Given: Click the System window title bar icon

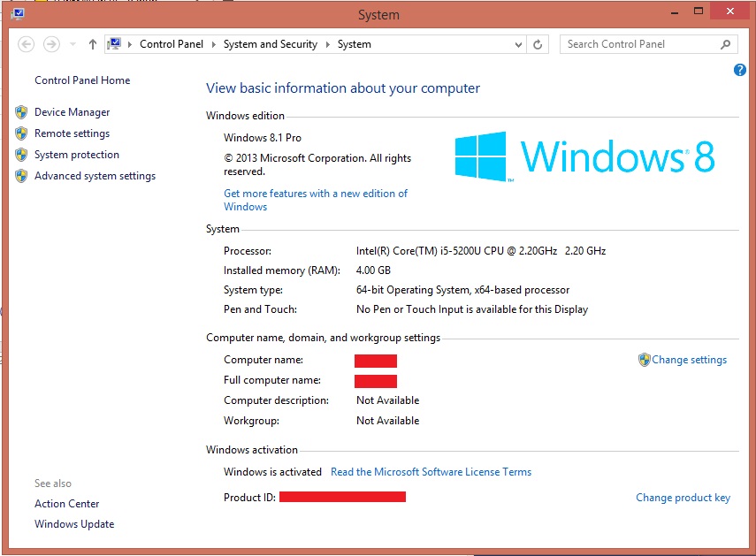Looking at the screenshot, I should pyautogui.click(x=19, y=13).
